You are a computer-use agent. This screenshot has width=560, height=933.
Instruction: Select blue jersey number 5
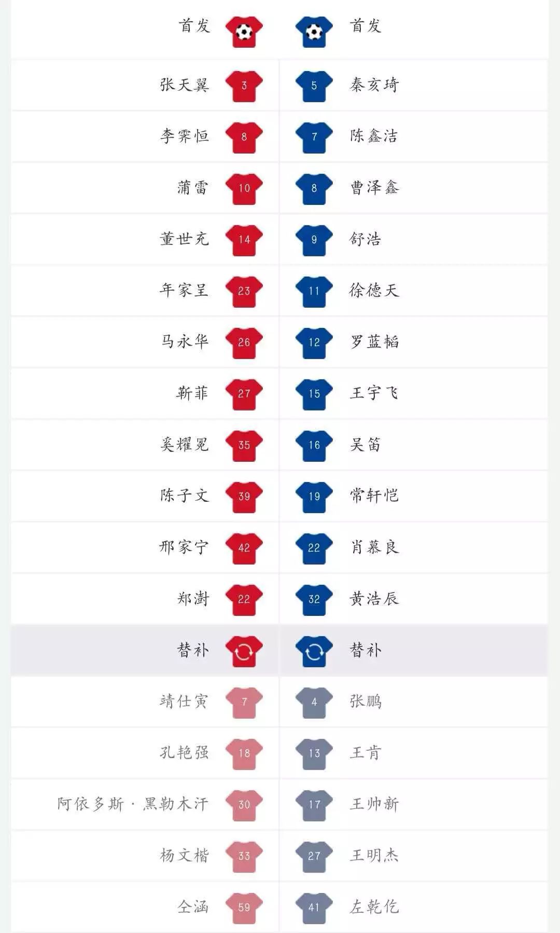314,86
